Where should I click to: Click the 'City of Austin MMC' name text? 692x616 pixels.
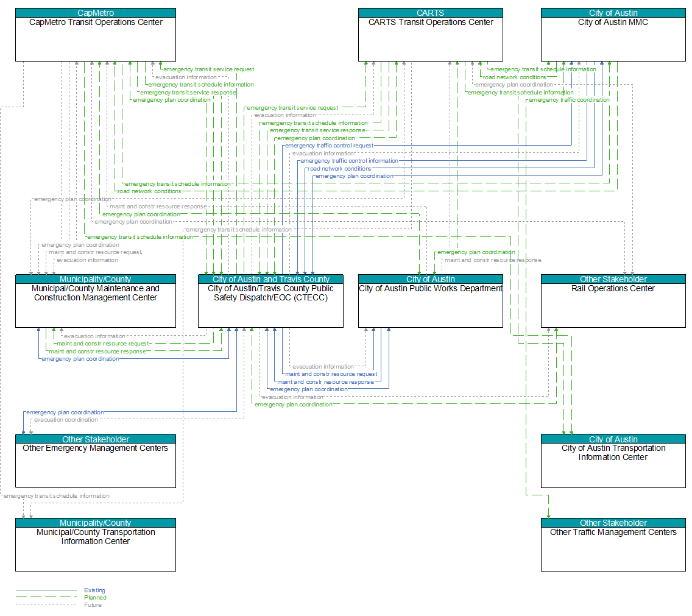pyautogui.click(x=613, y=22)
